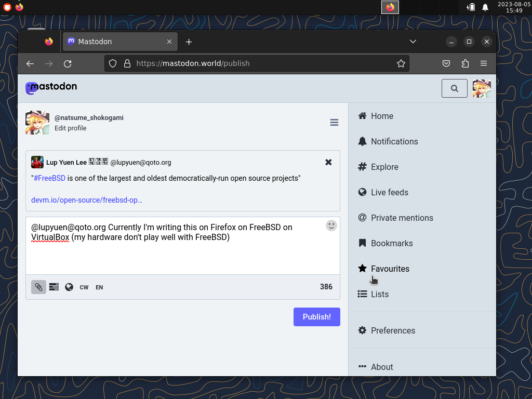Click the Edit profile link
The width and height of the screenshot is (532, 399).
(71, 128)
